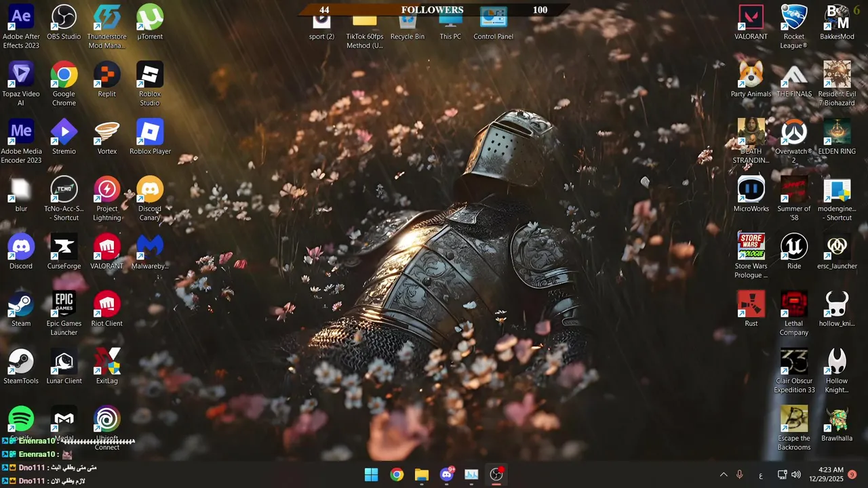Open the Windows Start menu
Viewport: 868px width, 488px height.
(x=372, y=474)
